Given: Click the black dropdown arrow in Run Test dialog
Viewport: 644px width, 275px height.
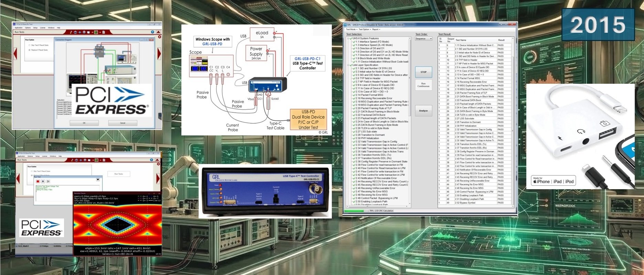Looking at the screenshot, I should (98, 180).
